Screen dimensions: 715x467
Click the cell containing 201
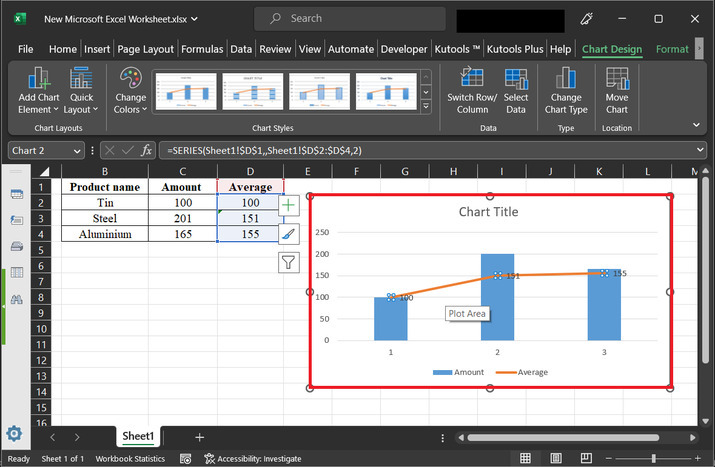click(x=183, y=218)
